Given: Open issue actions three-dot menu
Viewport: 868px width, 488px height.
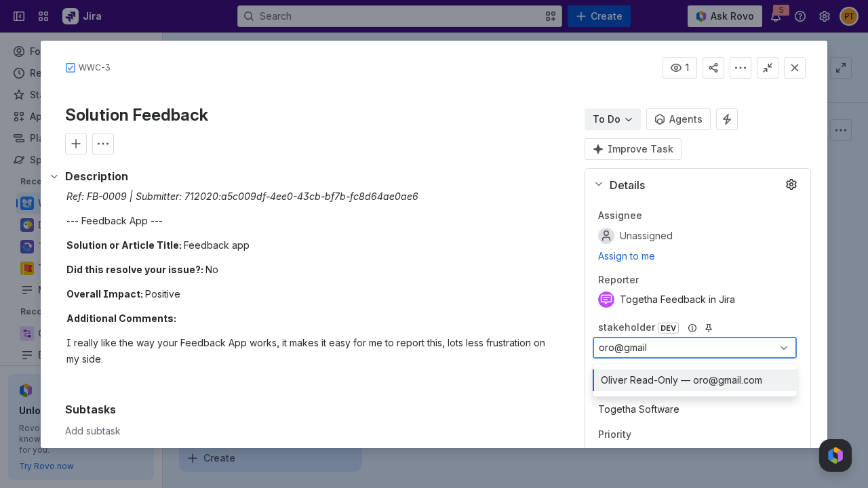Looking at the screenshot, I should click(741, 68).
